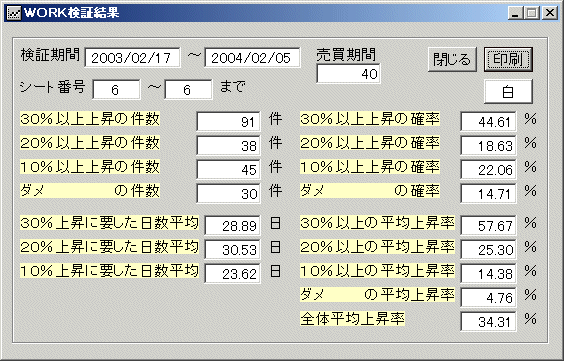Click the WORK検証結果 title bar app icon
This screenshot has height=361, width=564.
coord(14,13)
